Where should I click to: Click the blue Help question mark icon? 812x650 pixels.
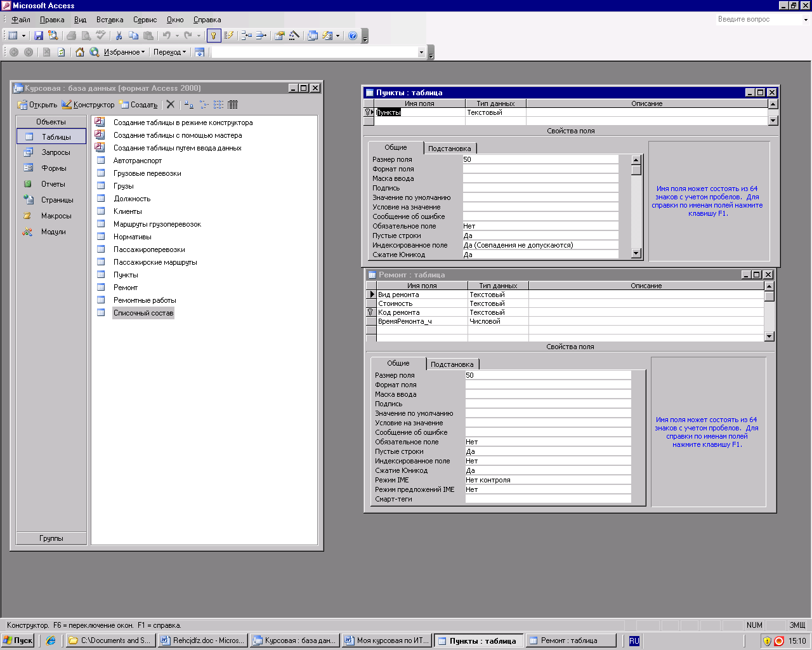point(353,36)
